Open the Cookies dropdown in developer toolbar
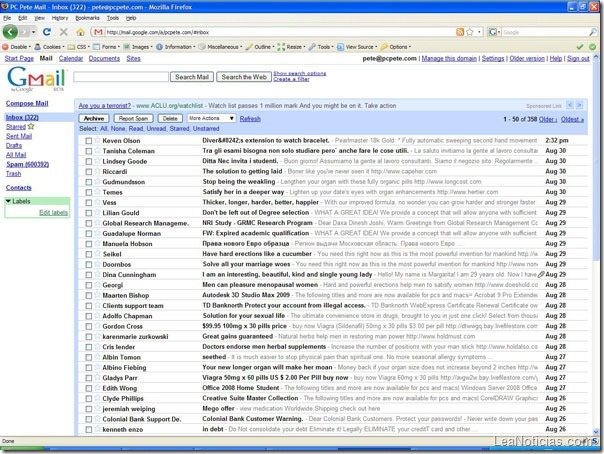 click(49, 47)
